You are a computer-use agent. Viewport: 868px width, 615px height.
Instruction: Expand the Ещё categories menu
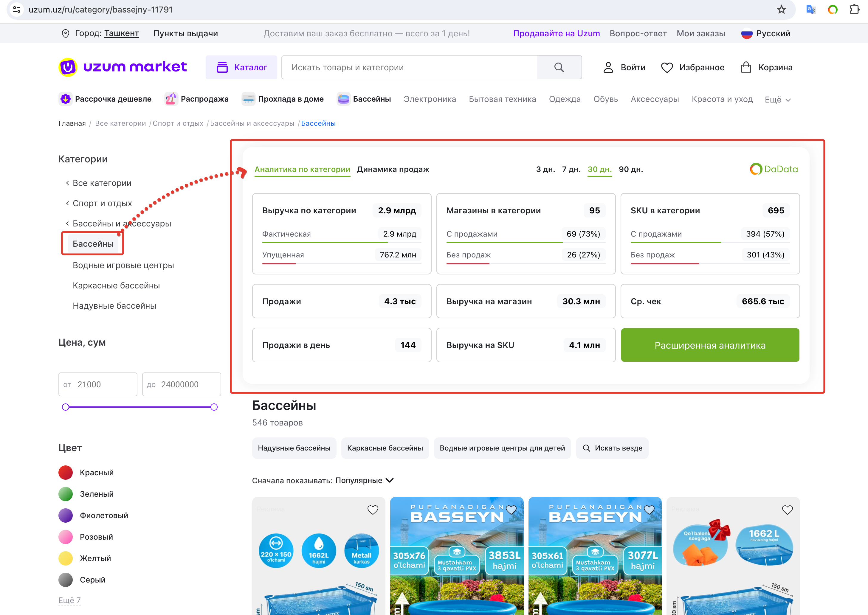pos(777,100)
